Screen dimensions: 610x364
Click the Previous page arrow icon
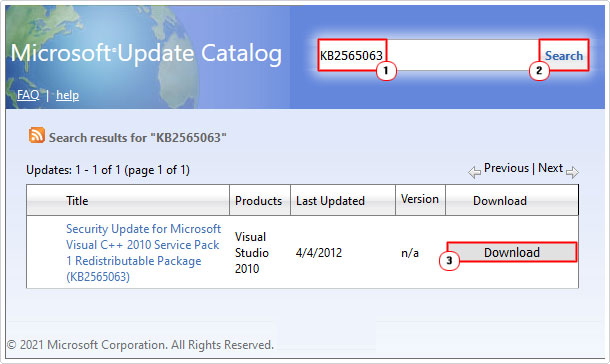(x=474, y=172)
